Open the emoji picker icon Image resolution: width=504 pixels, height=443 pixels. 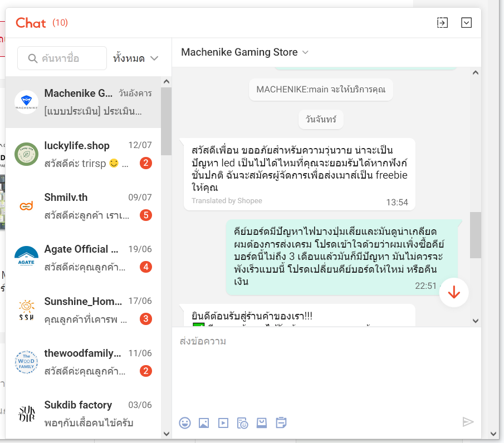[x=185, y=423]
